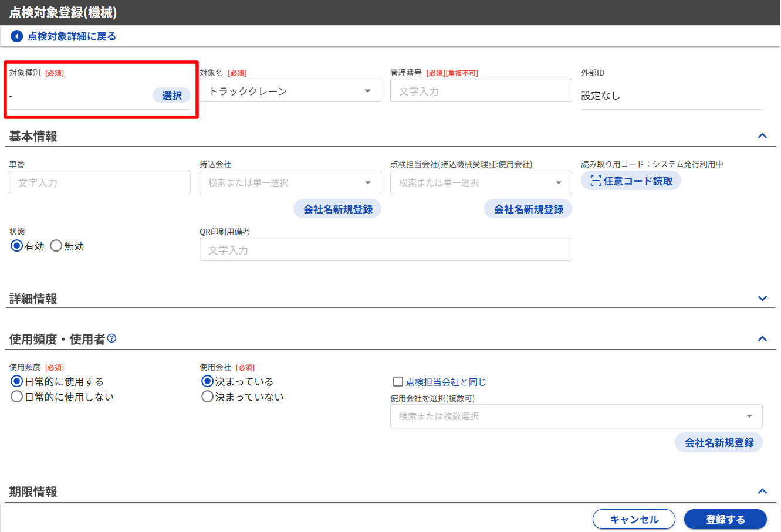
Task: Click the 任意コード読取 button
Action: coord(631,181)
